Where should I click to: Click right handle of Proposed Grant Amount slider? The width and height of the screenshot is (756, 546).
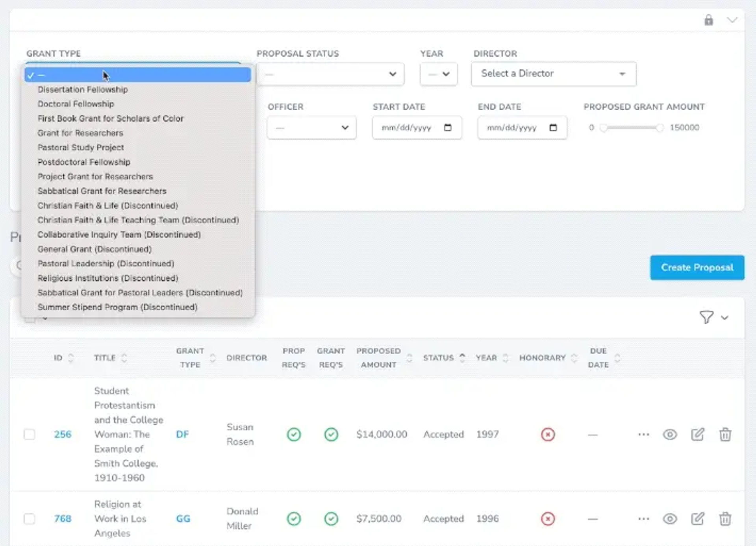pyautogui.click(x=660, y=128)
